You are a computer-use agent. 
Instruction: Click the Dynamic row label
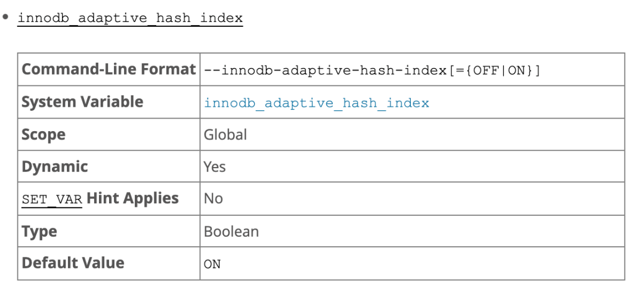55,167
